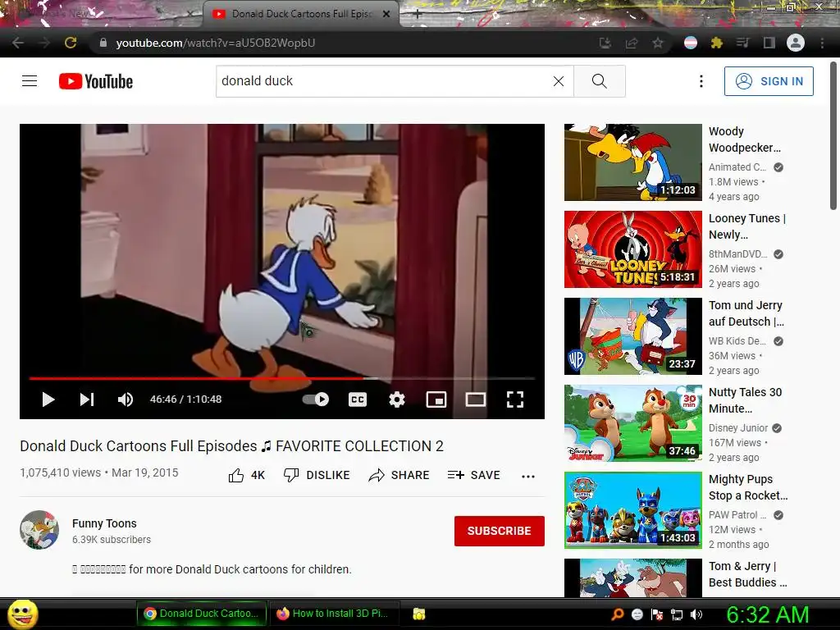The height and width of the screenshot is (630, 840).
Task: Seek on the red video progress bar
Action: pyautogui.click(x=282, y=378)
